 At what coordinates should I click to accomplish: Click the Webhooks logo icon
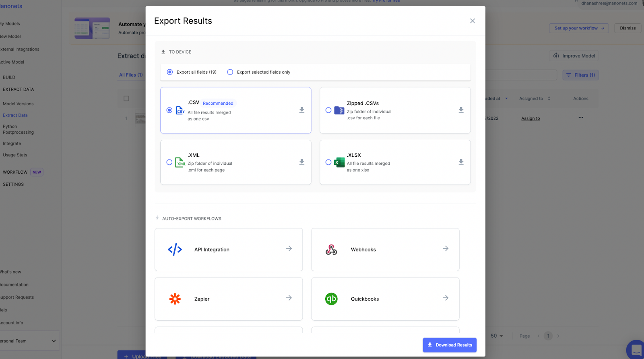[x=331, y=250]
